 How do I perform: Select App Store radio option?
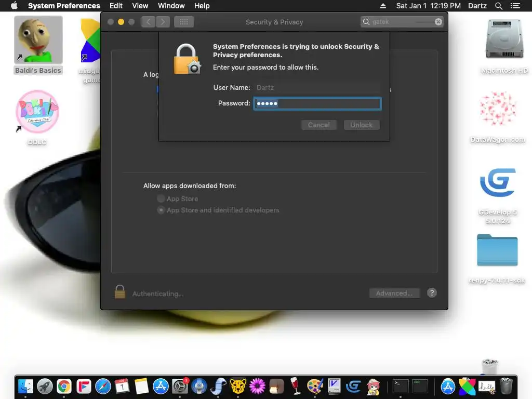(x=161, y=199)
